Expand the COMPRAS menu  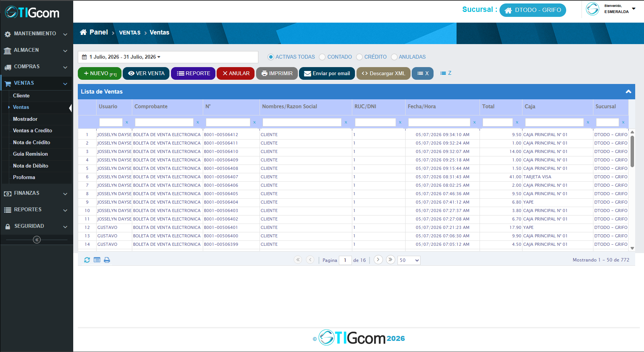[x=36, y=67]
